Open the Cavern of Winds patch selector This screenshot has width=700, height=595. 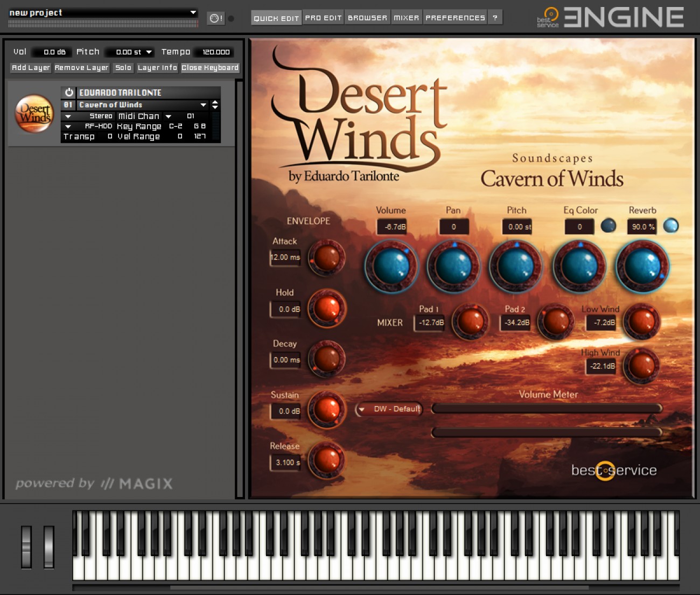204,104
